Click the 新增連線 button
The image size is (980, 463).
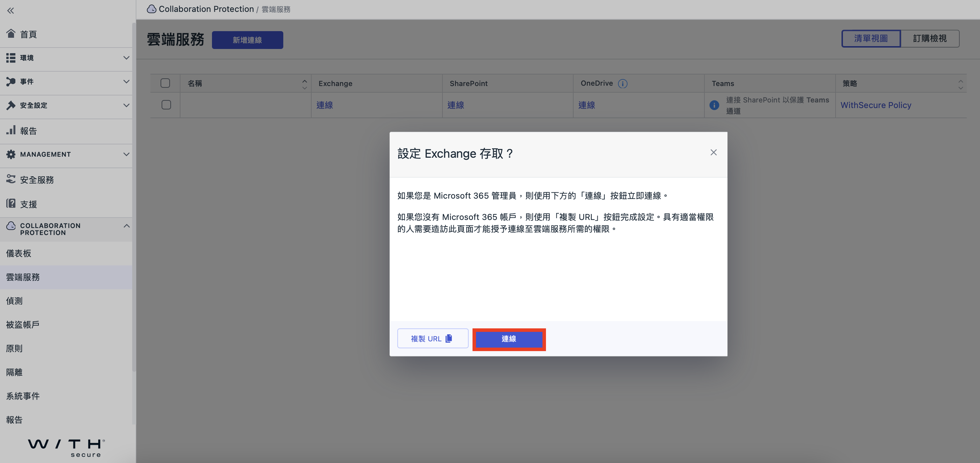tap(247, 40)
